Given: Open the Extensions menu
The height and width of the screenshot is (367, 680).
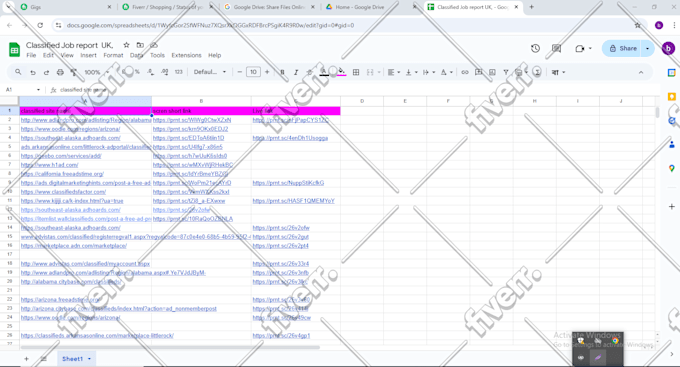Looking at the screenshot, I should [x=186, y=55].
